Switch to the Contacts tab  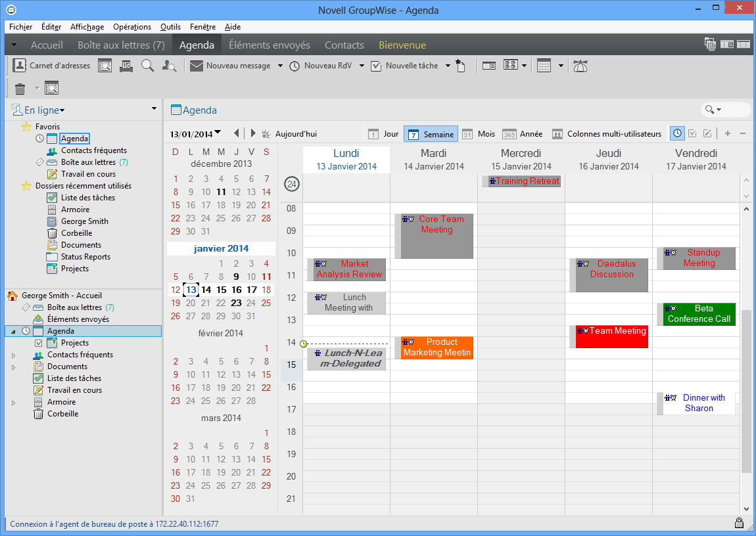(x=344, y=45)
